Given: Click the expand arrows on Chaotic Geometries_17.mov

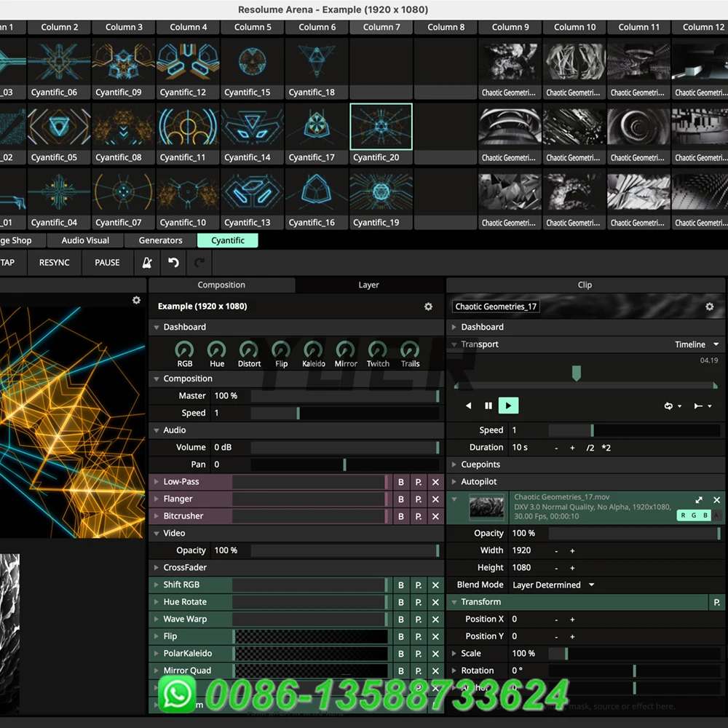Looking at the screenshot, I should click(699, 499).
